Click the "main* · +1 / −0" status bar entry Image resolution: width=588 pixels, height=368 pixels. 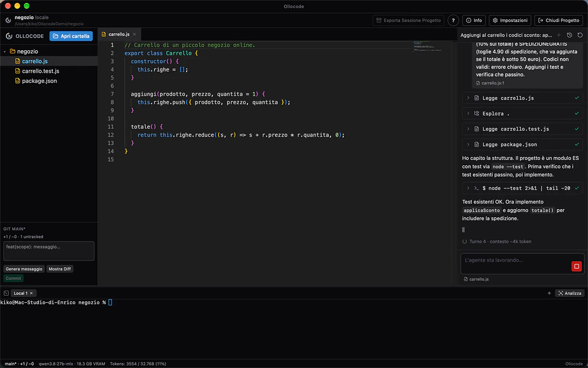[x=19, y=364]
